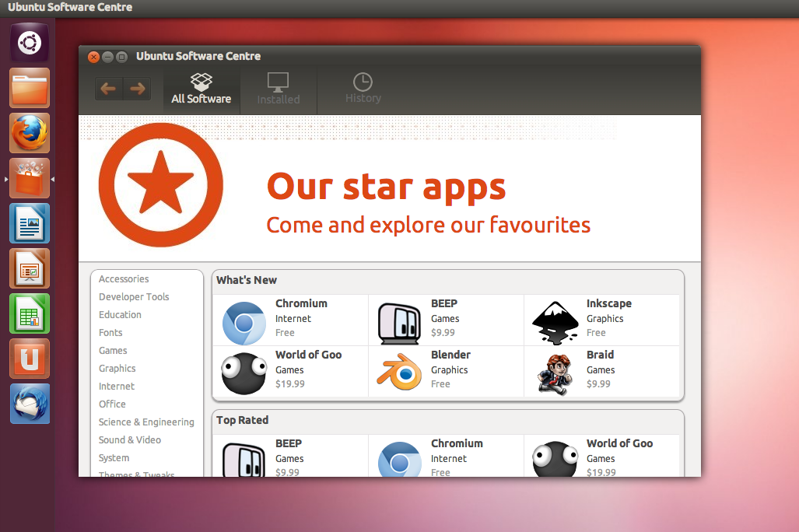799x532 pixels.
Task: Open the Developer Tools category
Action: point(134,297)
